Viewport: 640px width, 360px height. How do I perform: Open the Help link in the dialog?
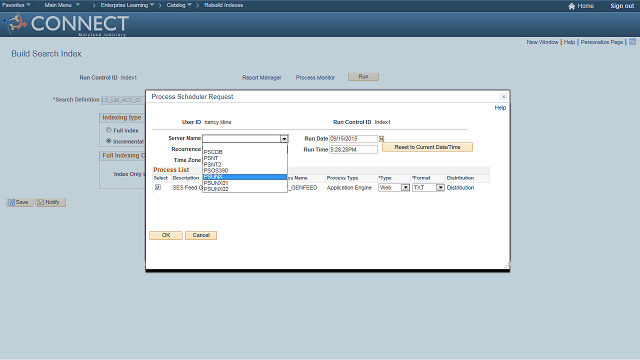click(x=500, y=108)
